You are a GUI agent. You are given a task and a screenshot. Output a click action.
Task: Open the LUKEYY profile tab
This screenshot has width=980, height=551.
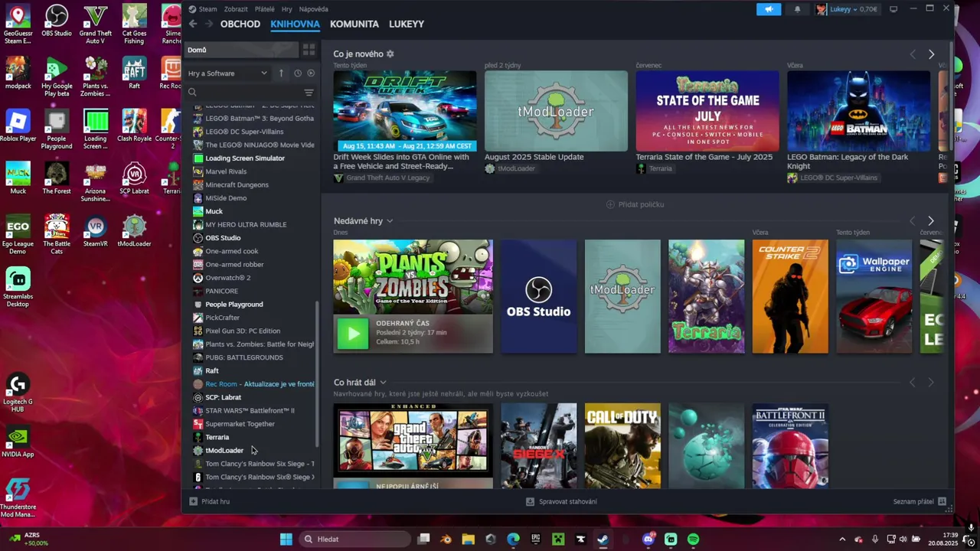click(x=407, y=24)
